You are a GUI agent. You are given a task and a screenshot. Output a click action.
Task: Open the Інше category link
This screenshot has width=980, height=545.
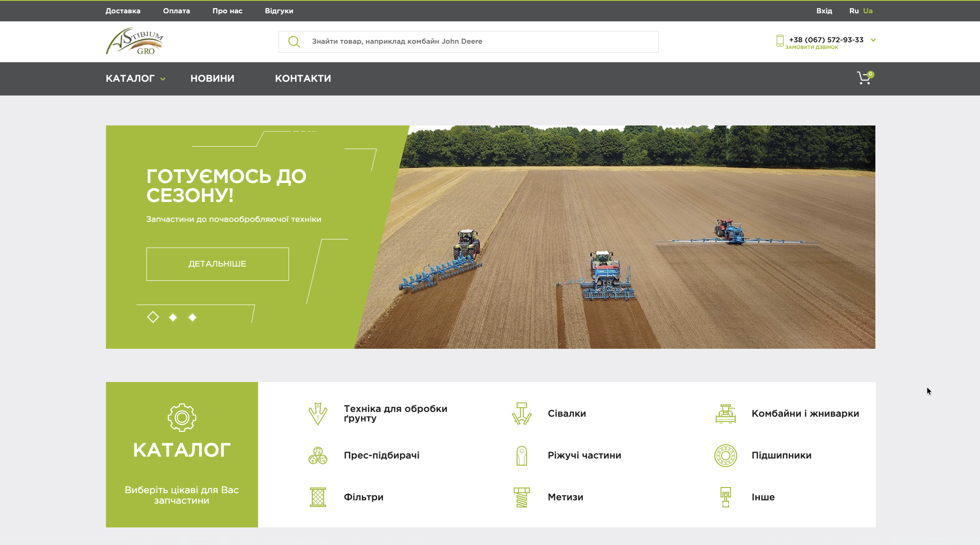coord(763,497)
